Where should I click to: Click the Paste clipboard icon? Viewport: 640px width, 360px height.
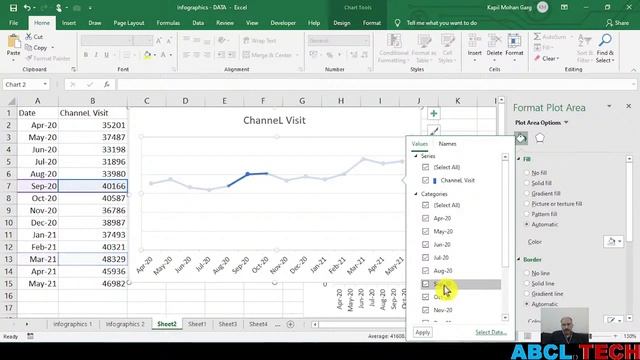click(x=13, y=41)
